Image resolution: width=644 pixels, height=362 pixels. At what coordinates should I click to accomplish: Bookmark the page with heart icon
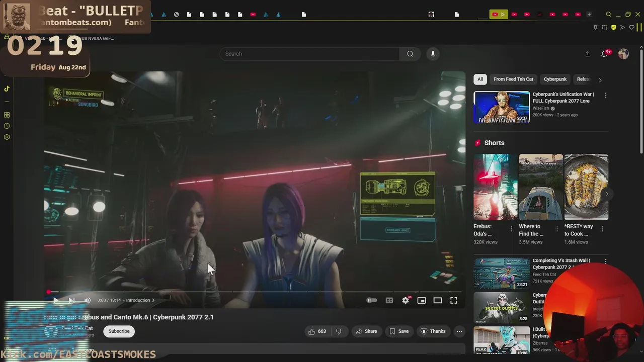point(631,27)
